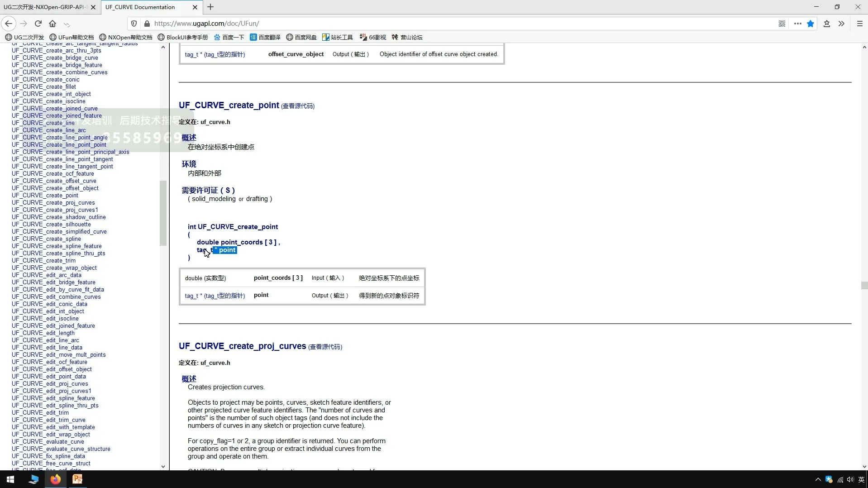Click the Back navigation arrow
Screen dimensions: 868x488
pos(9,24)
